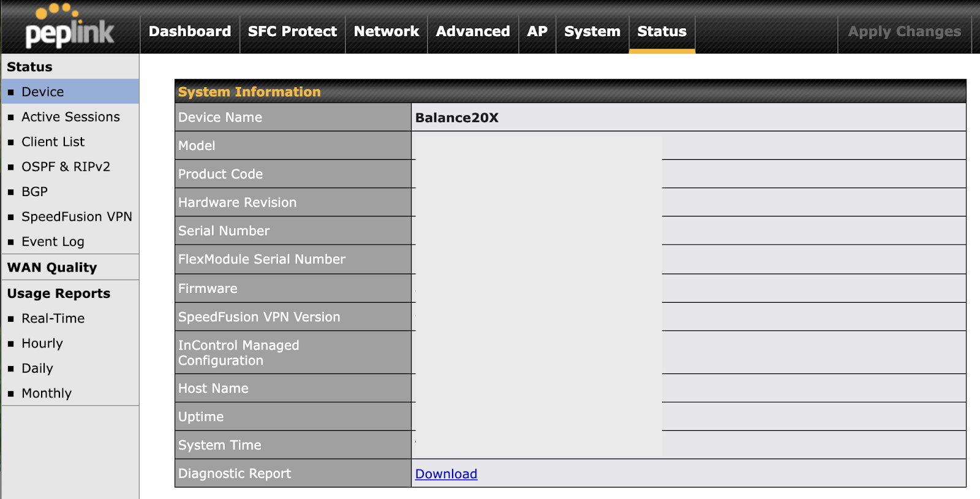The height and width of the screenshot is (499, 980).
Task: Select Device in the Status sidebar
Action: (70, 91)
